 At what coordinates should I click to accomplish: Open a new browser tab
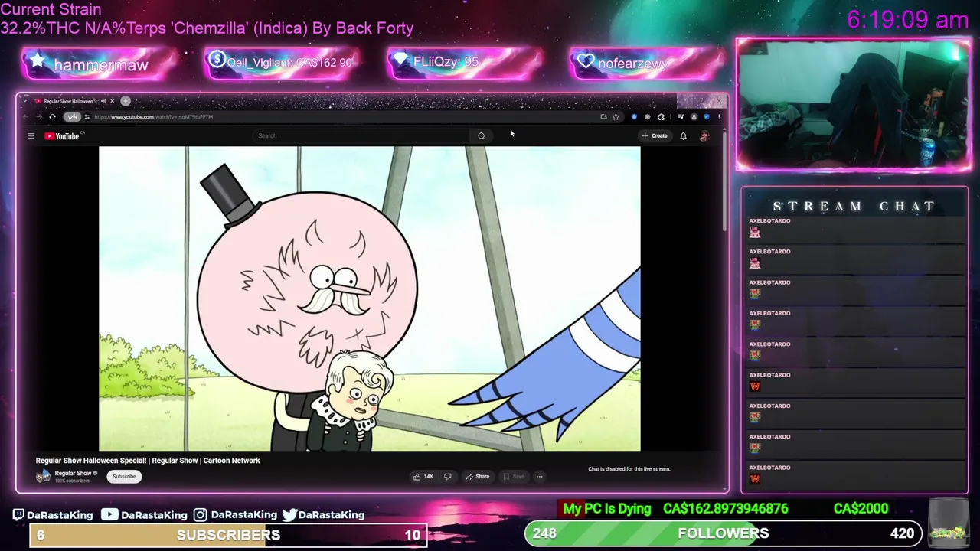click(126, 101)
